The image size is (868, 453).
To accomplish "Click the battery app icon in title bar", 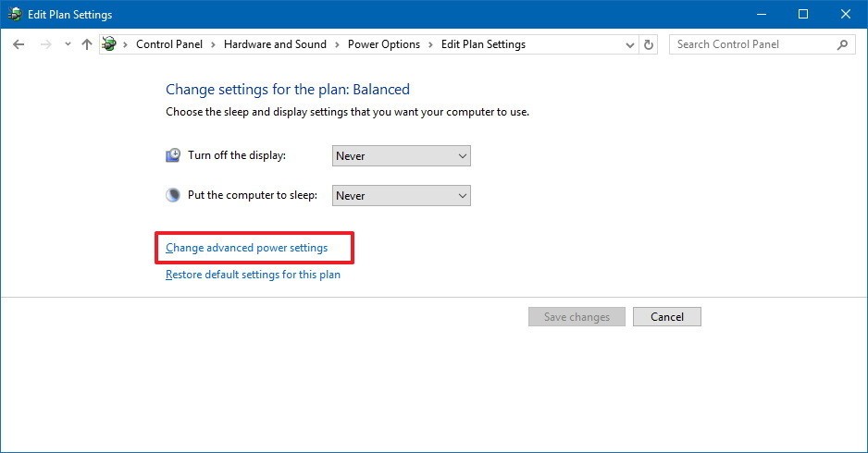I will (x=14, y=14).
